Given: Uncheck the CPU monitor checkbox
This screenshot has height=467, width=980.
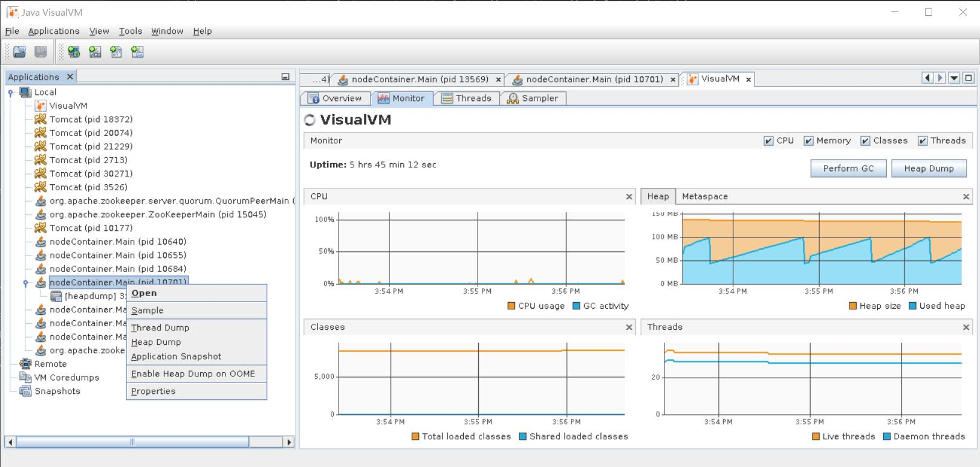Looking at the screenshot, I should click(x=768, y=141).
